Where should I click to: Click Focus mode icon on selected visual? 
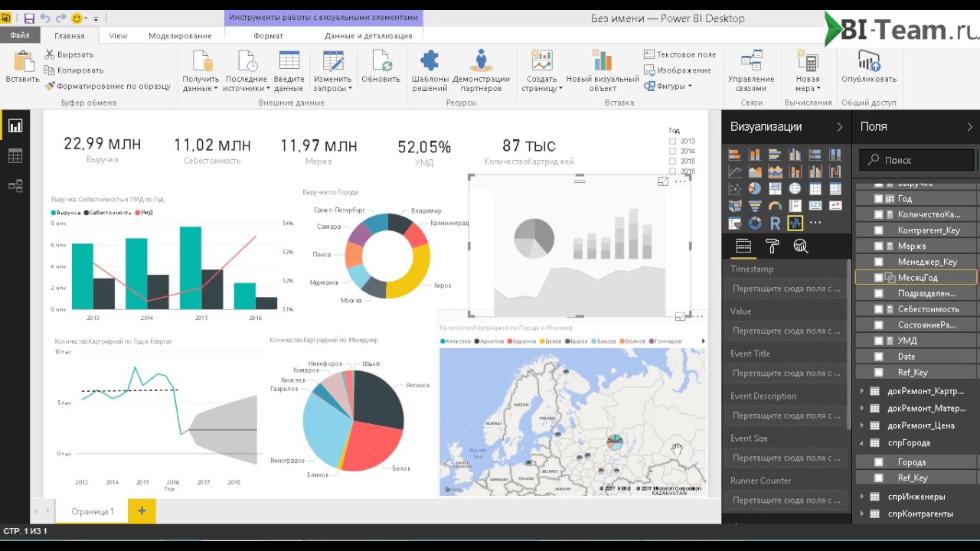(x=663, y=181)
